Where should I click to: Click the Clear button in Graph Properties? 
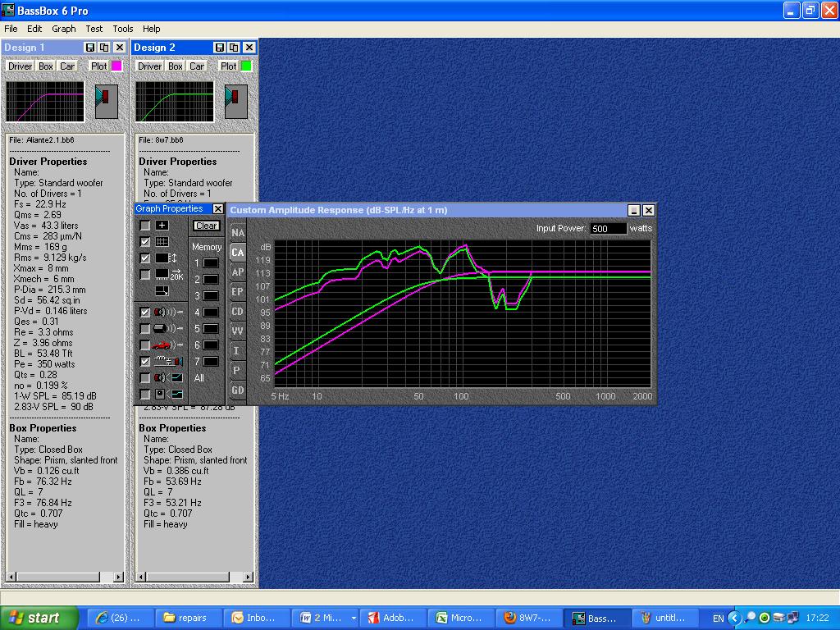(206, 226)
